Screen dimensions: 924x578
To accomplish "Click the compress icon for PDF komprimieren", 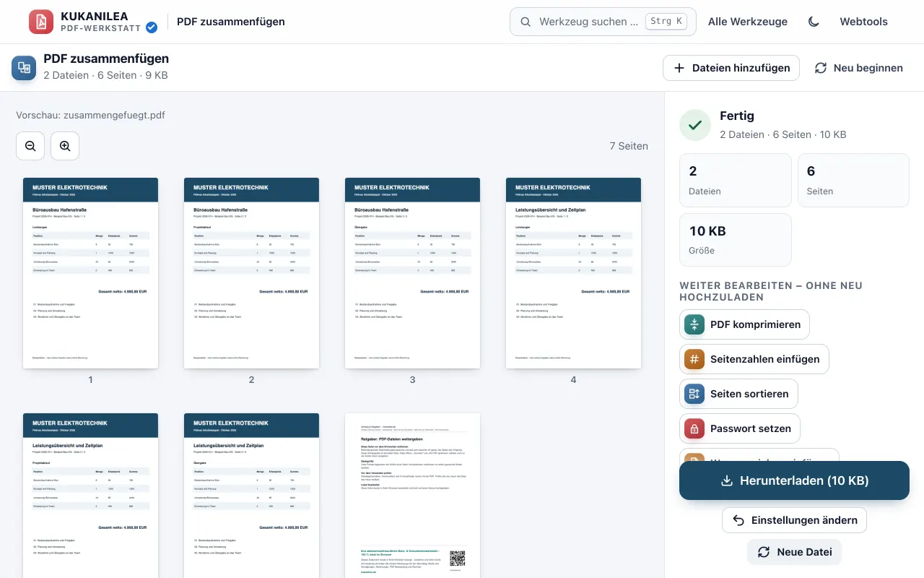I will [x=694, y=324].
